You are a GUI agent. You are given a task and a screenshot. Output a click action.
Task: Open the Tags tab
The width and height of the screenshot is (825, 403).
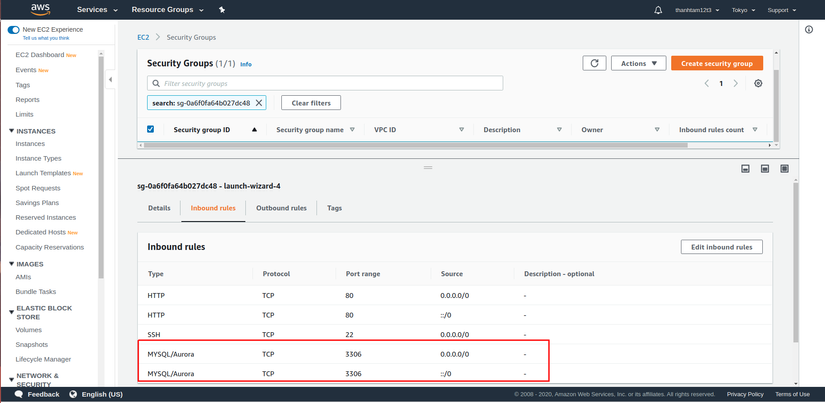click(334, 208)
